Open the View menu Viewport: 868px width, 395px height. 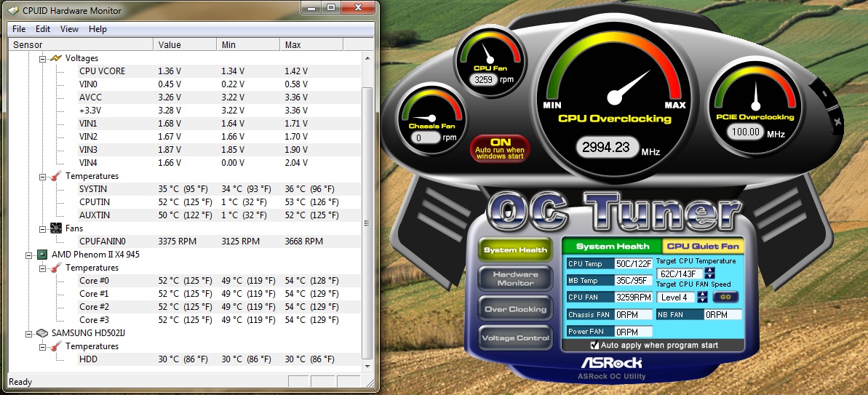click(x=69, y=29)
